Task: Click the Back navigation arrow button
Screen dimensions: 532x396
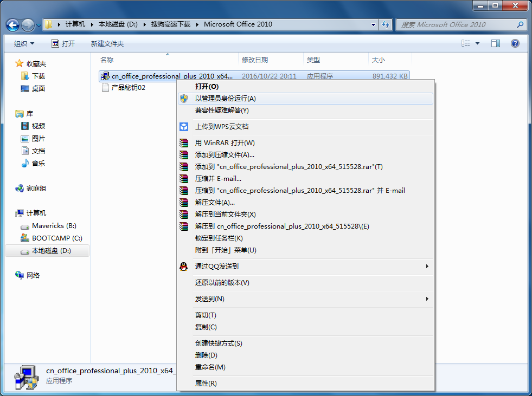Action: (x=12, y=25)
